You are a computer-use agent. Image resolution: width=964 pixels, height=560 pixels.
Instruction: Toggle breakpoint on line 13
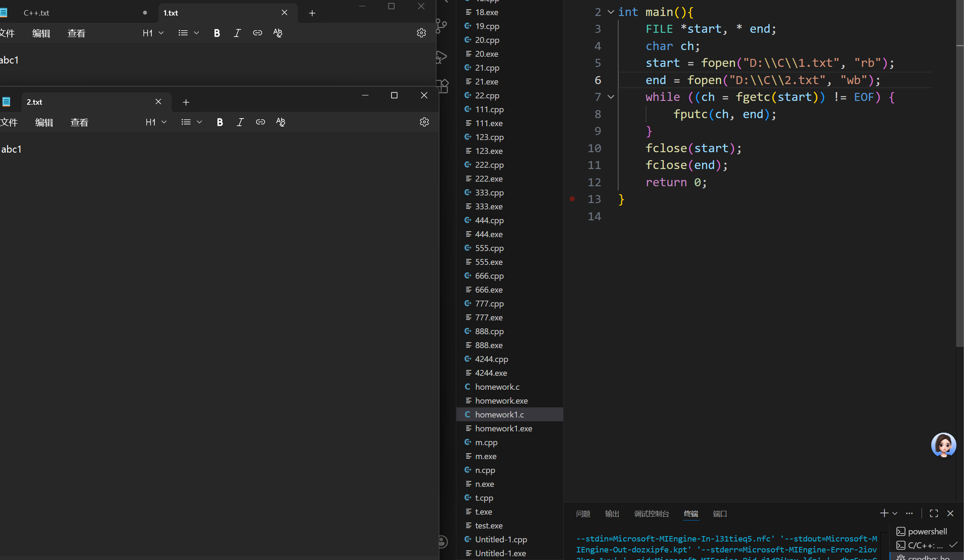(x=572, y=199)
